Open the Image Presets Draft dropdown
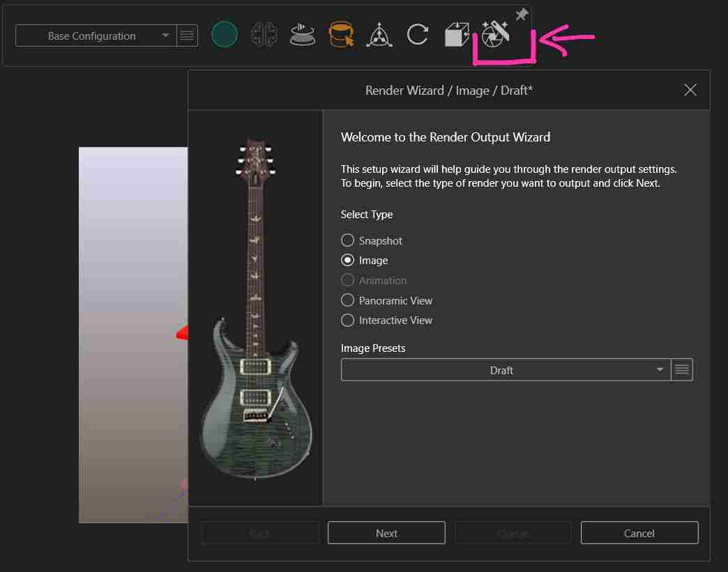The width and height of the screenshot is (728, 572). tap(506, 370)
